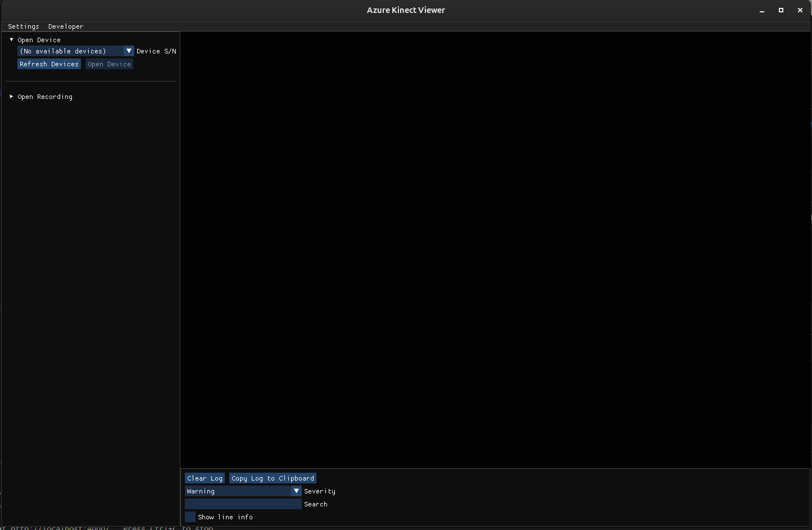Click the Azure Kinect Viewer title bar
The width and height of the screenshot is (812, 530).
(x=406, y=10)
